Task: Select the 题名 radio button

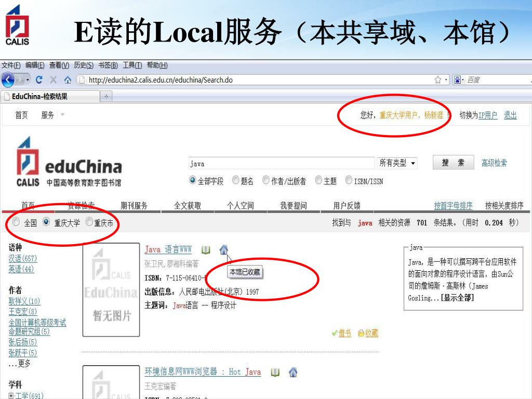Action: tap(235, 180)
